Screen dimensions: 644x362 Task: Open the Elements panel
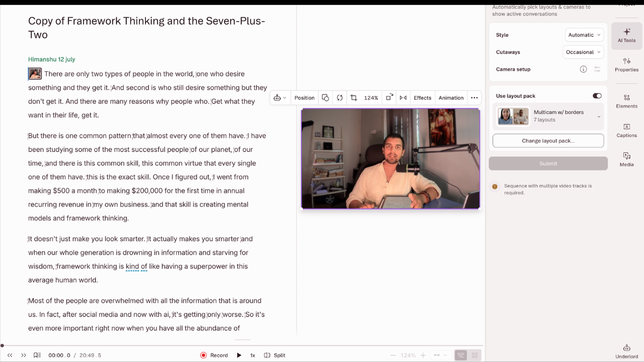pyautogui.click(x=626, y=101)
